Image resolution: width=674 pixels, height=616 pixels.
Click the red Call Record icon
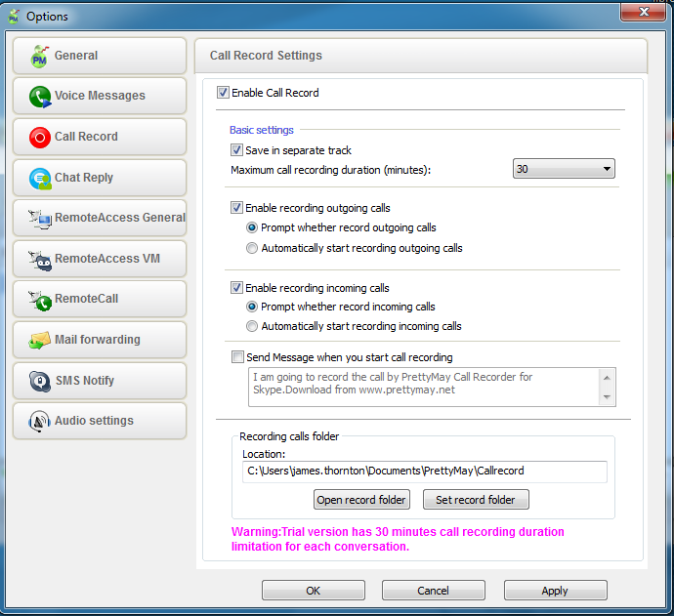click(x=40, y=138)
